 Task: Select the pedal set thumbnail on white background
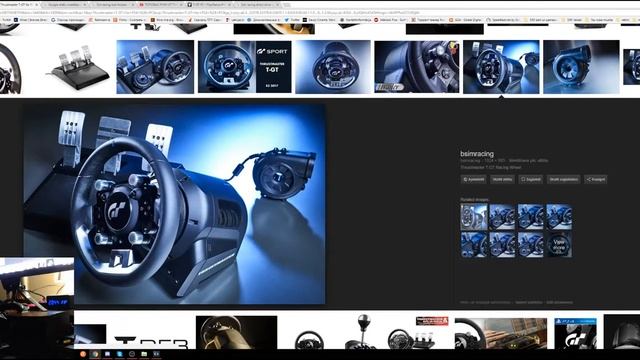point(78,67)
